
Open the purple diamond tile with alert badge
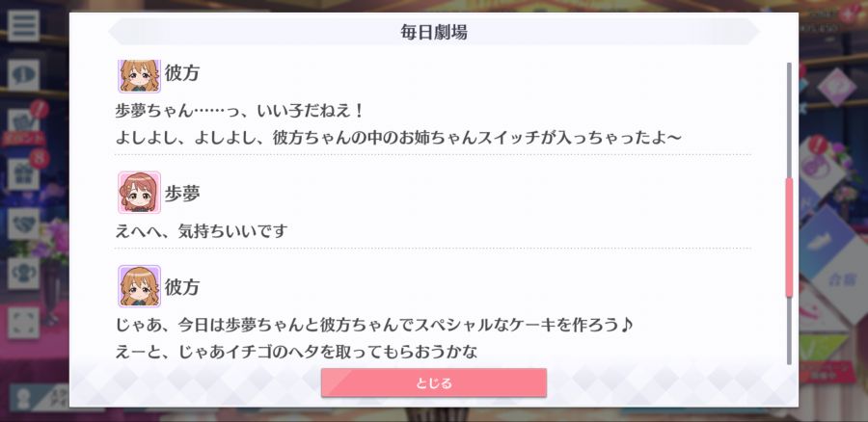819,165
